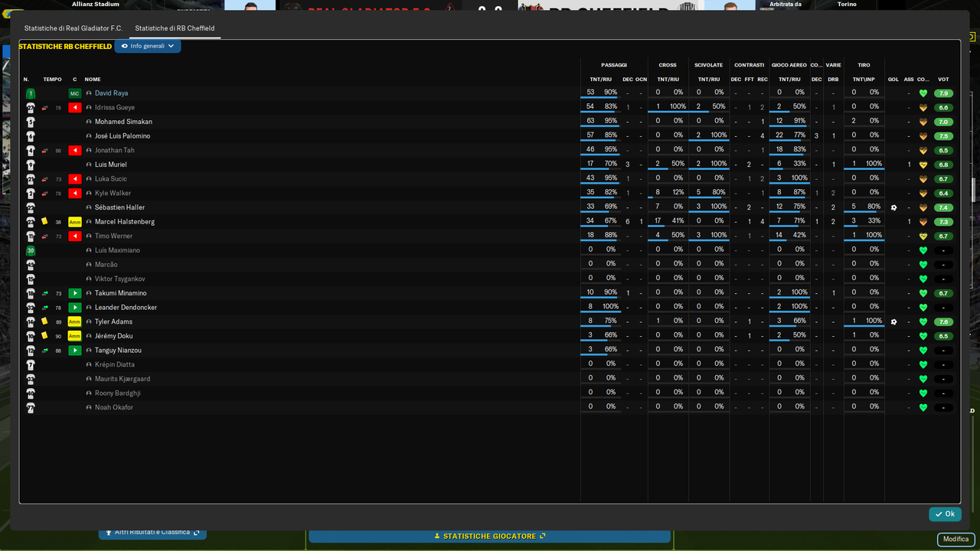Viewport: 980px width, 551px height.
Task: Open the Info generali view dropdown
Action: click(x=148, y=46)
